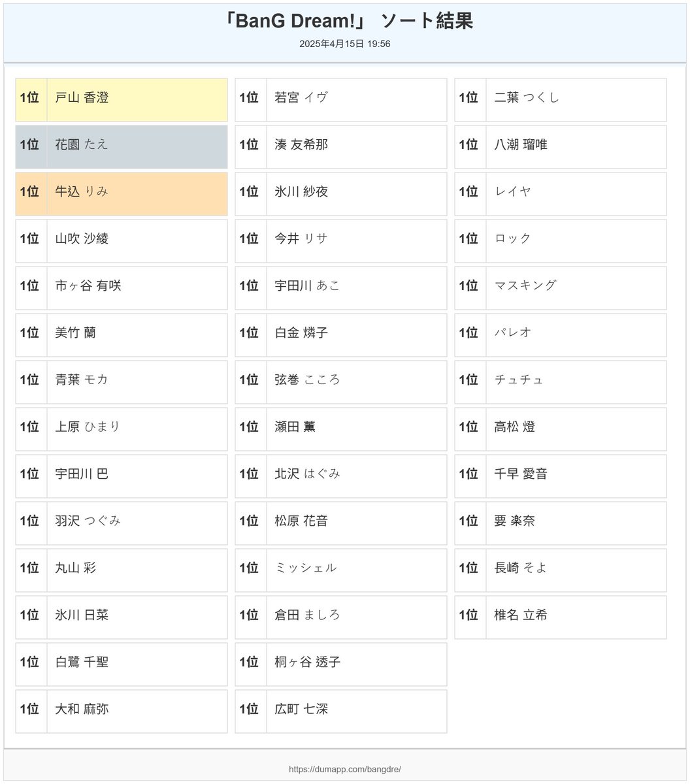The height and width of the screenshot is (784, 690).
Task: Click the 長崎 そよ row
Action: pos(561,570)
